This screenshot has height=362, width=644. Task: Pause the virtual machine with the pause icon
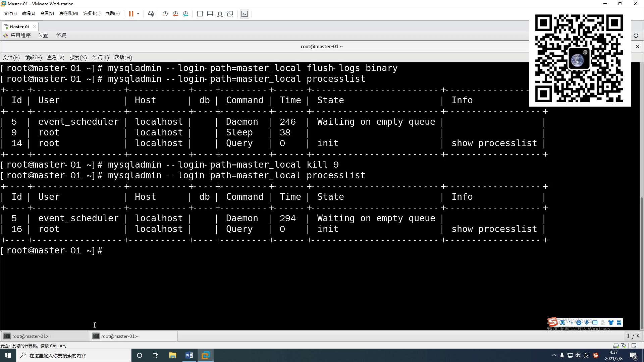(131, 14)
